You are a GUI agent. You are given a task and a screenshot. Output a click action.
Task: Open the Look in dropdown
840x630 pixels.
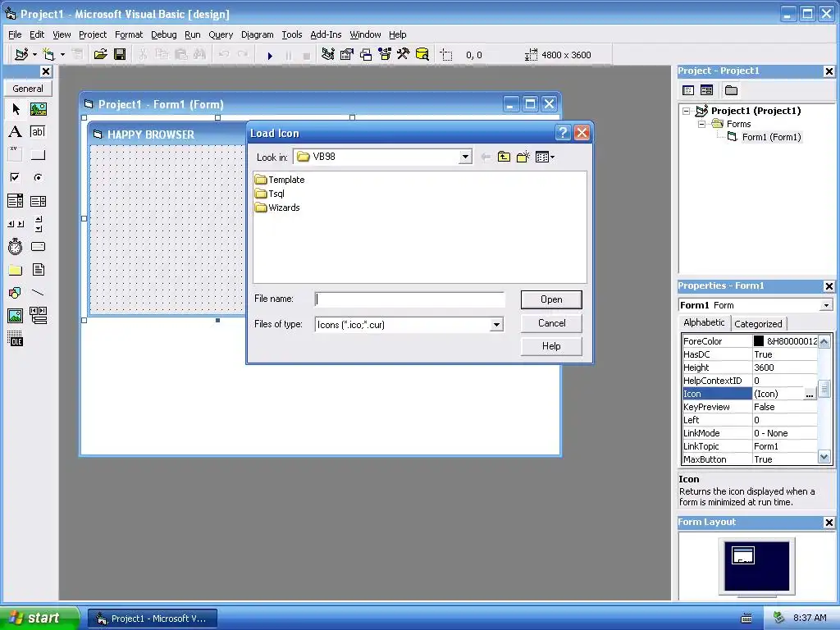click(465, 157)
